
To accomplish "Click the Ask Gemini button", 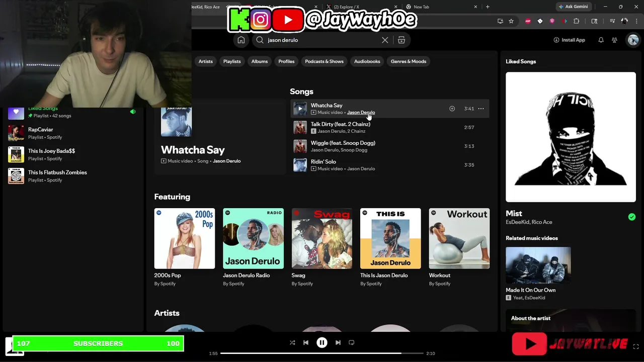I will click(x=573, y=7).
